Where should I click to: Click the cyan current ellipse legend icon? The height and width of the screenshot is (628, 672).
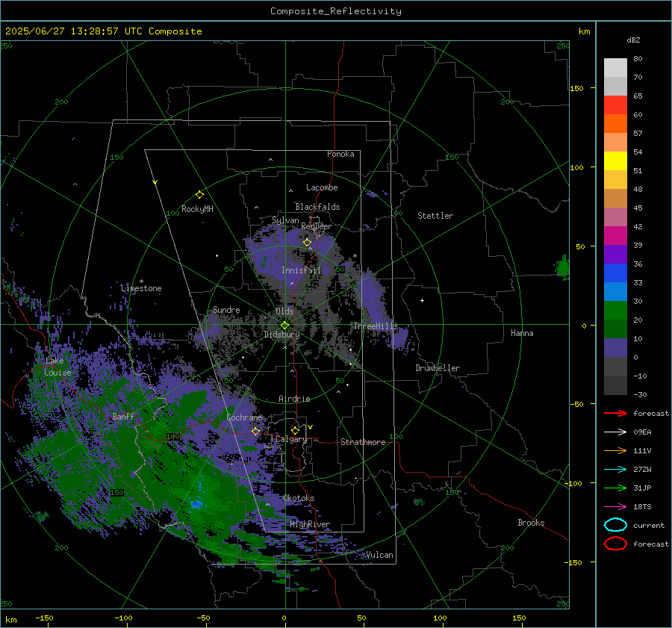[x=615, y=525]
